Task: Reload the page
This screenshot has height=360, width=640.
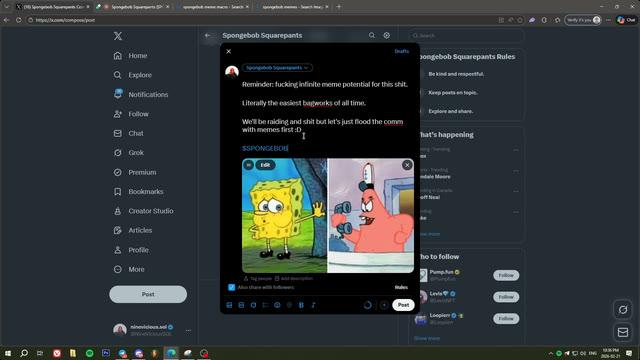Action: [18, 20]
